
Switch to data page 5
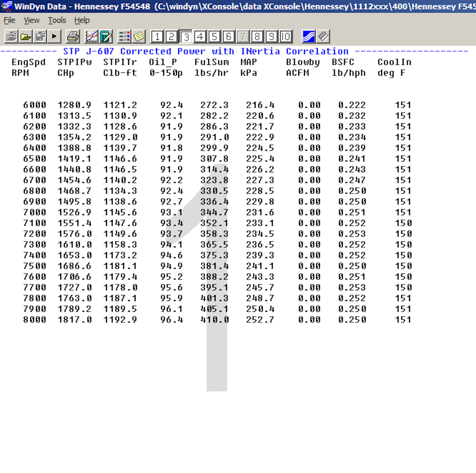click(214, 37)
